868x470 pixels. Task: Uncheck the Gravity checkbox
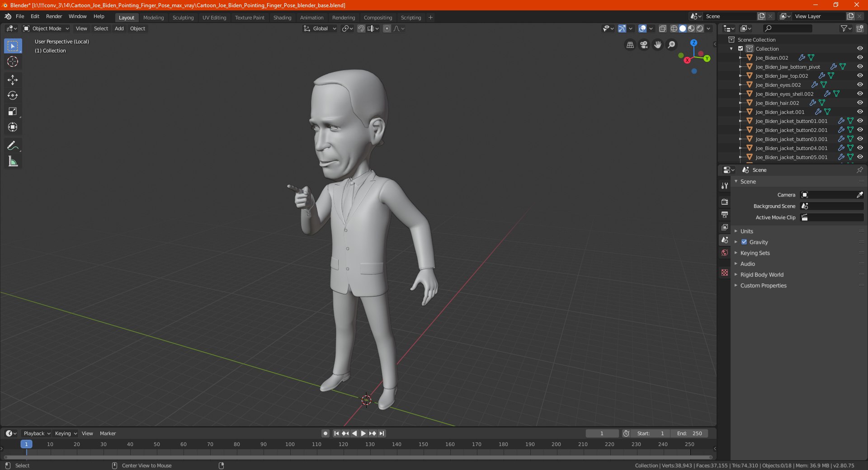point(744,242)
